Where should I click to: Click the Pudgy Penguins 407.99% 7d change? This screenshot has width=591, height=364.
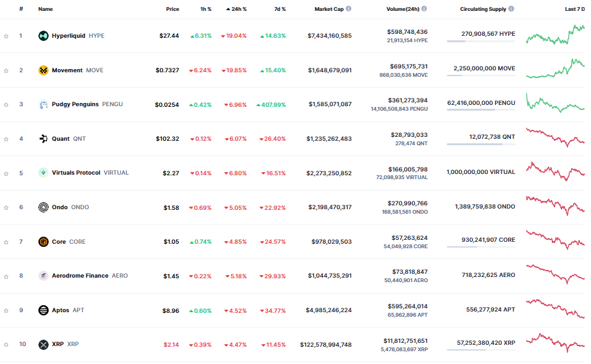point(271,105)
